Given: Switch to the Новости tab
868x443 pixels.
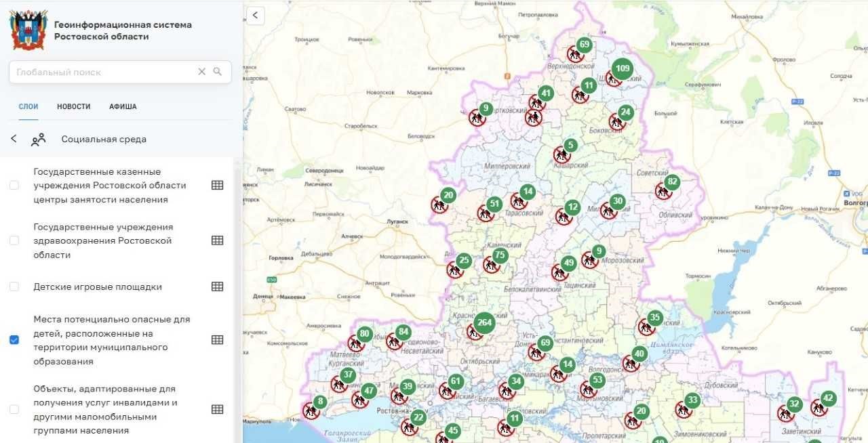Looking at the screenshot, I should click(73, 106).
